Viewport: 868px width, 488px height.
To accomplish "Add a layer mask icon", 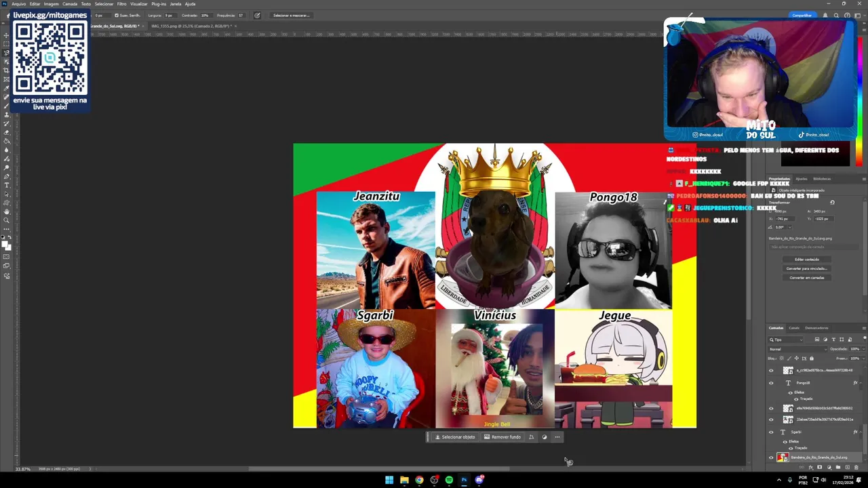I will click(820, 467).
